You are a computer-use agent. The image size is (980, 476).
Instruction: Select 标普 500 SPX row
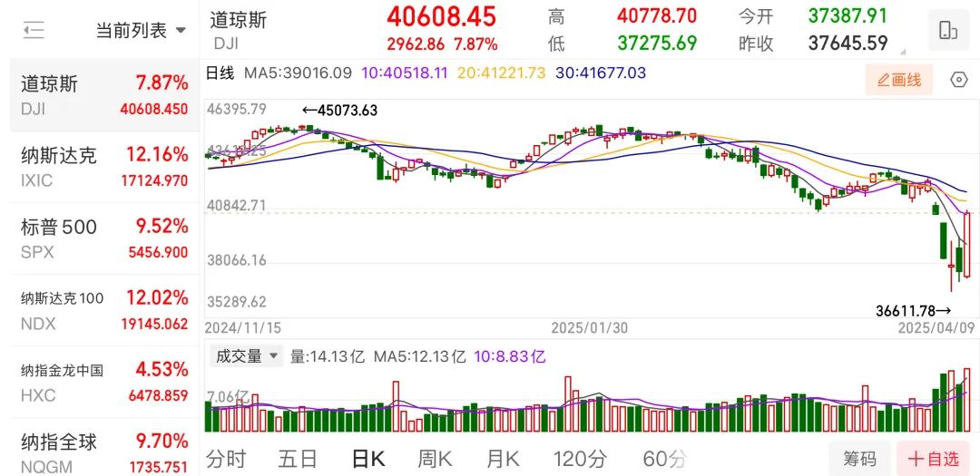pyautogui.click(x=104, y=238)
